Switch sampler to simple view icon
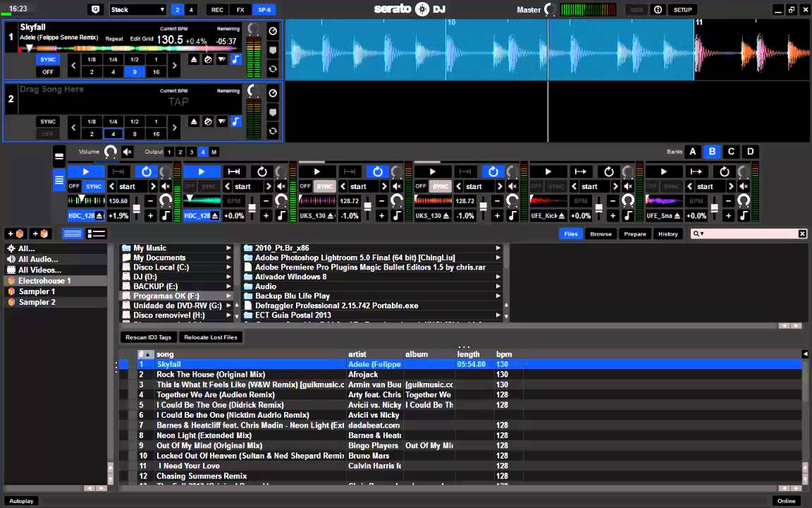The width and height of the screenshot is (812, 508). [x=59, y=157]
